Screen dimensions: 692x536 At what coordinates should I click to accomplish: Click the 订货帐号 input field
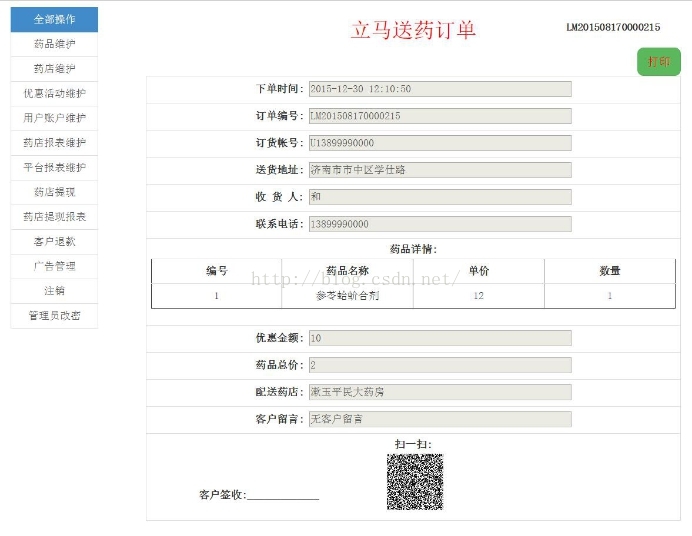coord(440,143)
